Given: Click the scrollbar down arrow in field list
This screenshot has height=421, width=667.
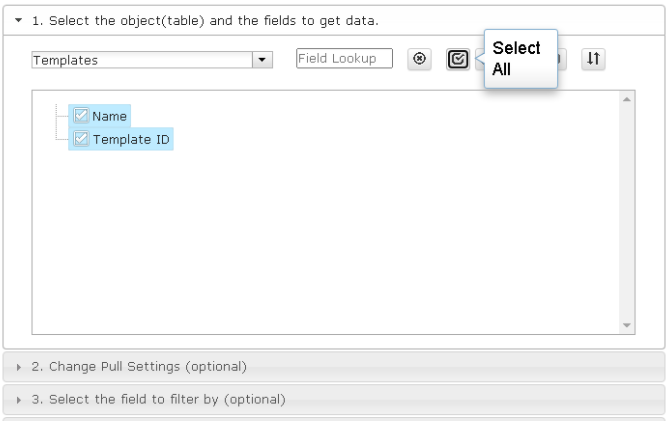Looking at the screenshot, I should [627, 325].
